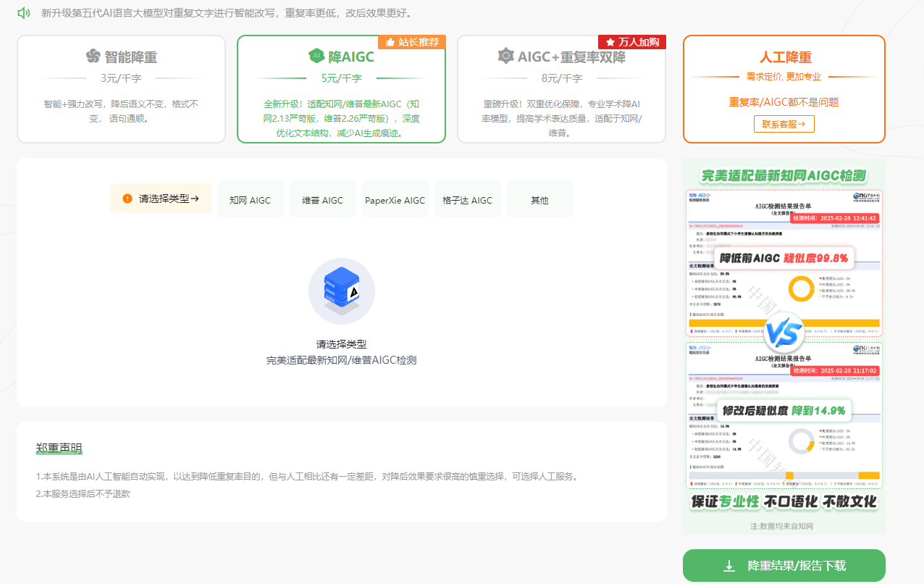Viewport: 924px width, 584px height.
Task: Click the AIGC+重复率双降 gear icon
Action: [505, 56]
